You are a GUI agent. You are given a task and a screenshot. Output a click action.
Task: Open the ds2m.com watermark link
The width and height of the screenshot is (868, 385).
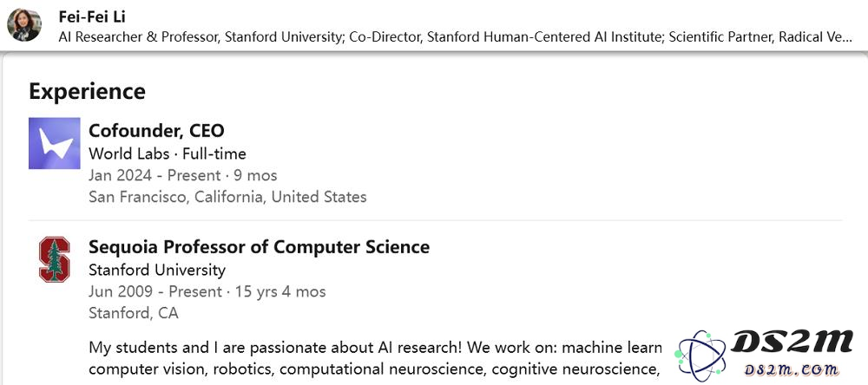tap(791, 369)
